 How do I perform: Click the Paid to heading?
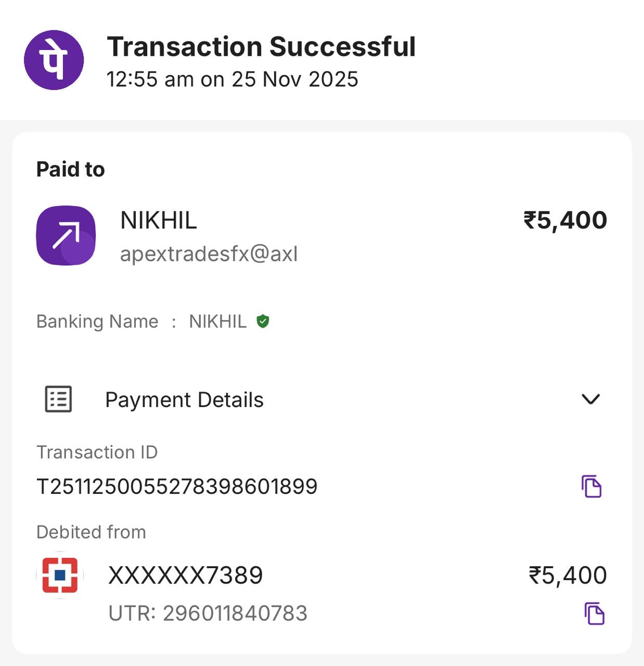point(71,170)
